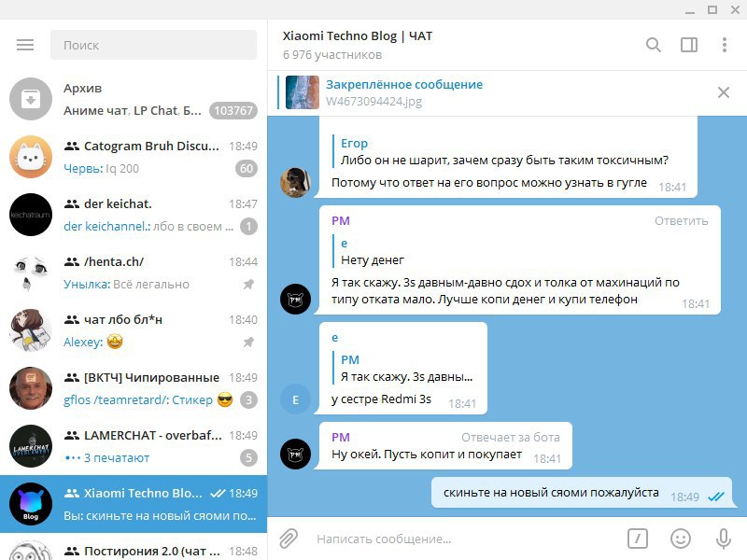Select the der keichat. conversation
The width and height of the screenshot is (747, 560).
pos(134,215)
